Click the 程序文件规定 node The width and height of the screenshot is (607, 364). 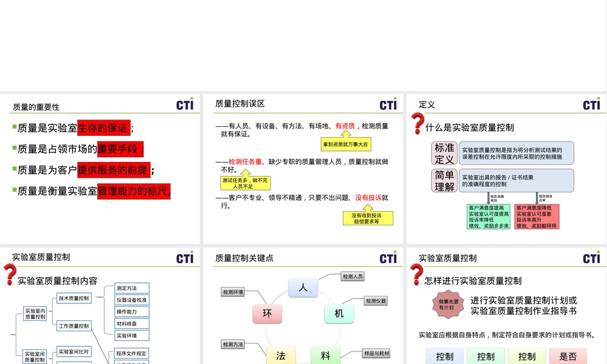point(132,354)
